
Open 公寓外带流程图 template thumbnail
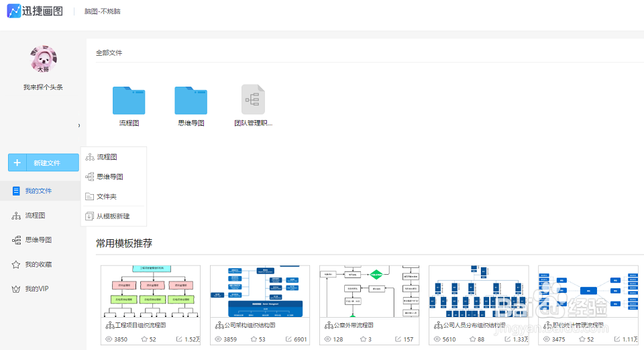[x=369, y=291]
